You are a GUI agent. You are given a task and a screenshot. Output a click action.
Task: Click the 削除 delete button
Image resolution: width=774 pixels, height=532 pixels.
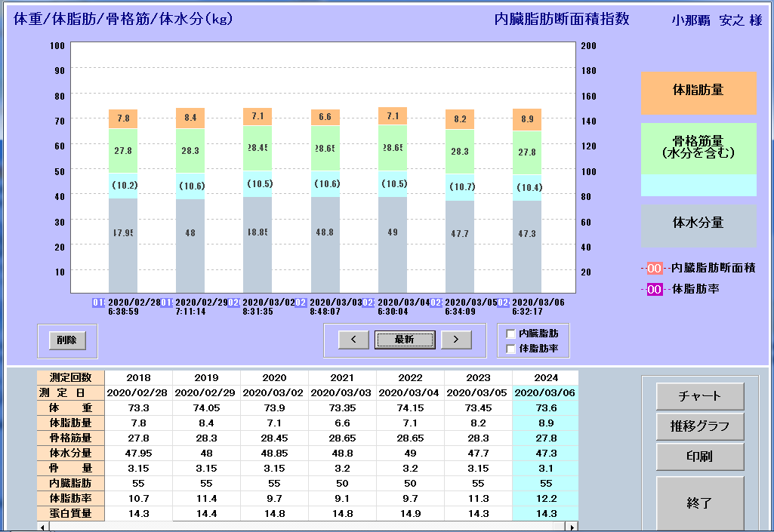pos(67,340)
